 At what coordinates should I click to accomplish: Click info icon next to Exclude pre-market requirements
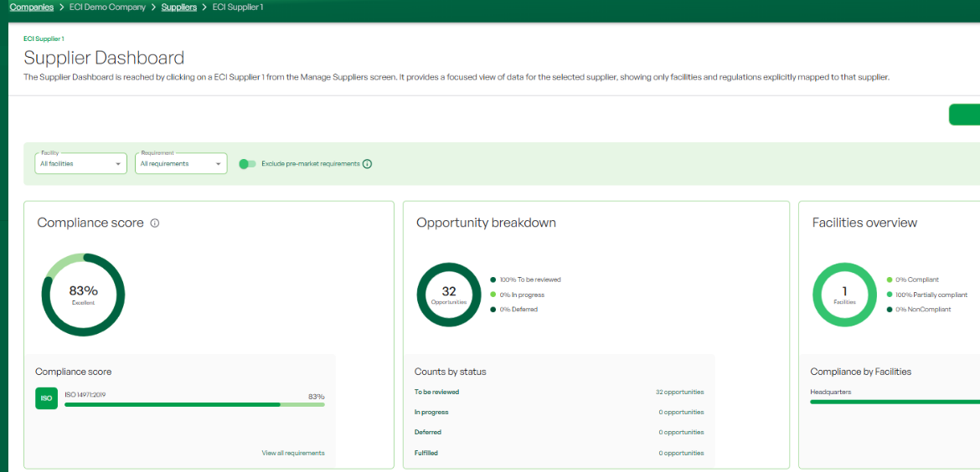[368, 163]
